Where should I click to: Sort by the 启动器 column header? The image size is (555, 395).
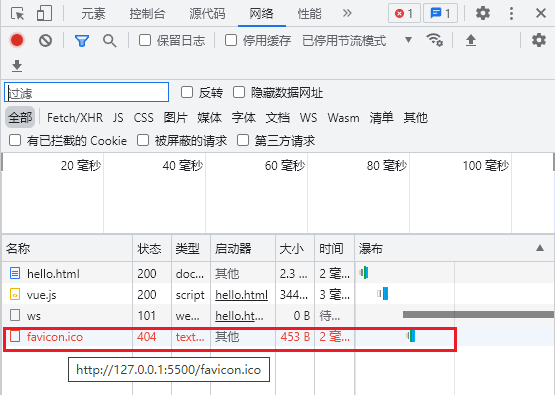(243, 248)
